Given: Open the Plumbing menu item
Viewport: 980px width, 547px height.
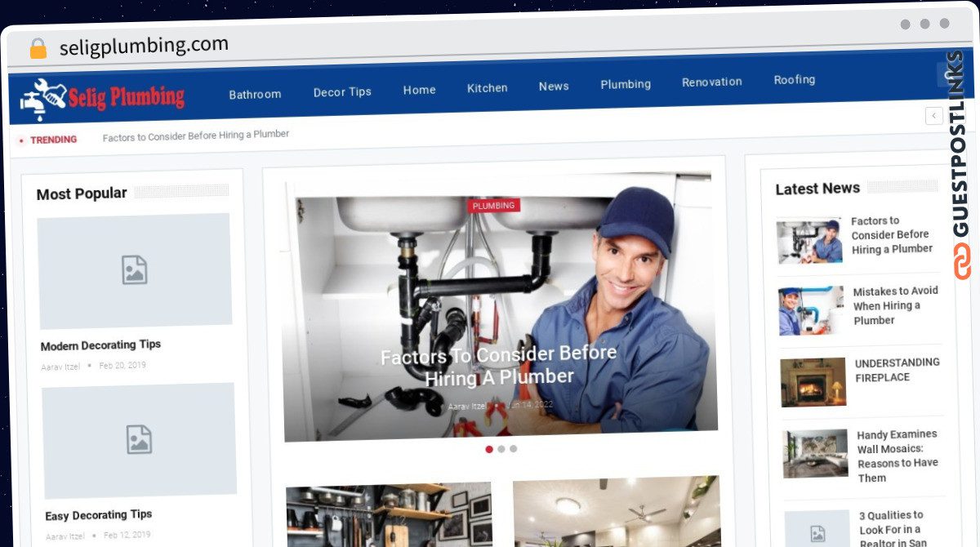Looking at the screenshot, I should (x=626, y=84).
